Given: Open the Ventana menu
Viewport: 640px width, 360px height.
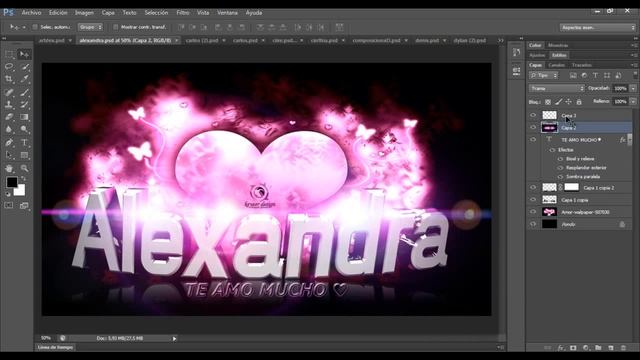Looking at the screenshot, I should pos(227,13).
